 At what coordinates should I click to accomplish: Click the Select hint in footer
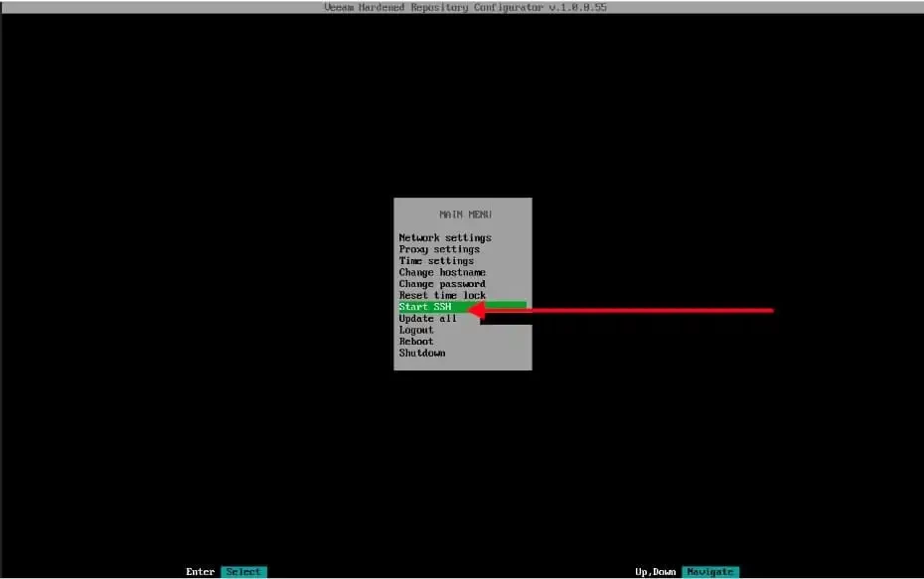(244, 571)
